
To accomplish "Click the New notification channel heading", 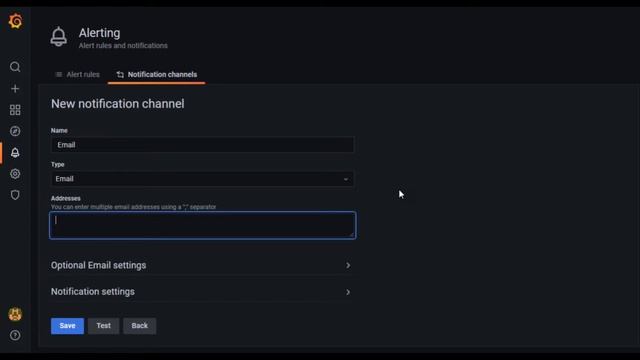I will click(118, 104).
